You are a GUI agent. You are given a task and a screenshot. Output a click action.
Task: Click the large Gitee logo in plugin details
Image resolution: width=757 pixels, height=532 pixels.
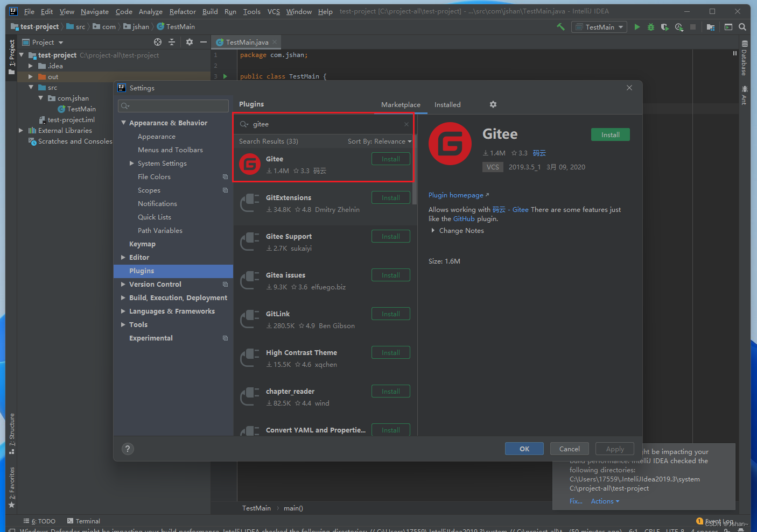450,144
